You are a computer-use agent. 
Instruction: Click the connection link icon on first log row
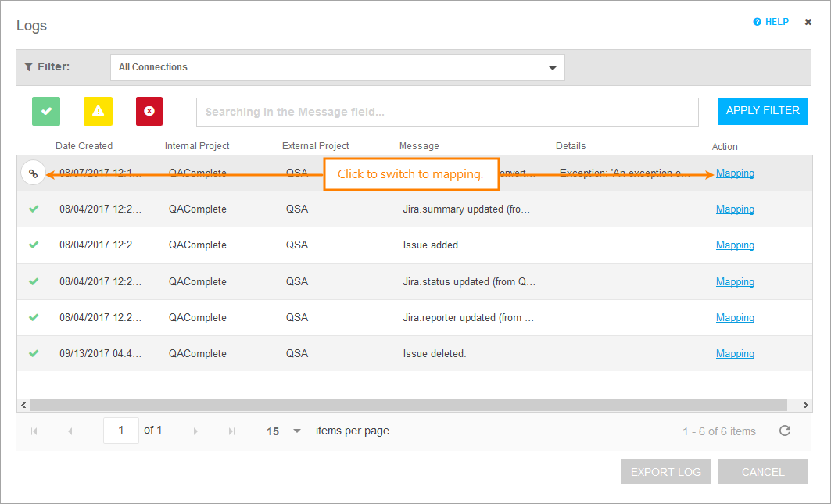pos(34,172)
